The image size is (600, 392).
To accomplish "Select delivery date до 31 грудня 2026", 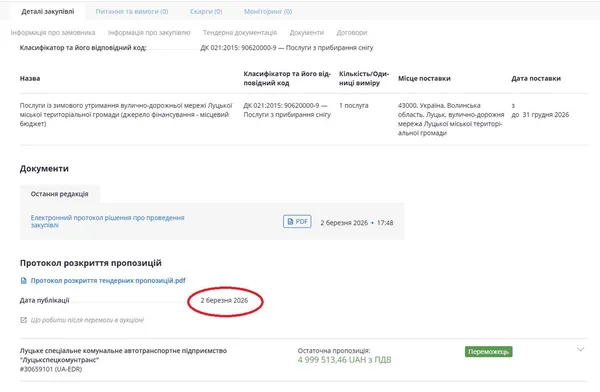I will click(x=540, y=114).
